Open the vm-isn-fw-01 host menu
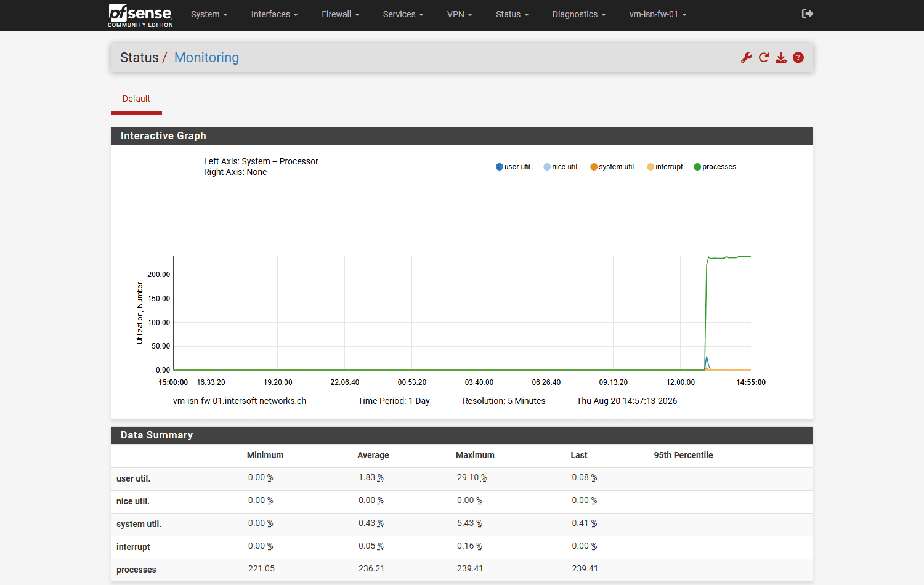 point(658,14)
